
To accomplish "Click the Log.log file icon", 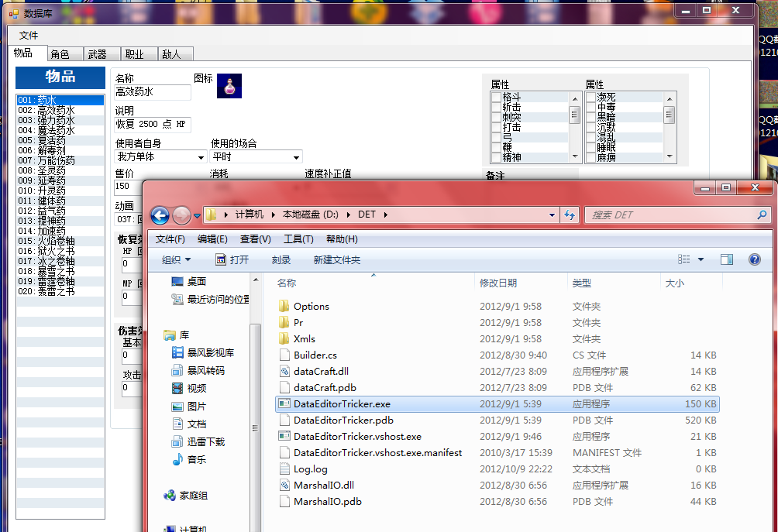I will (x=284, y=469).
